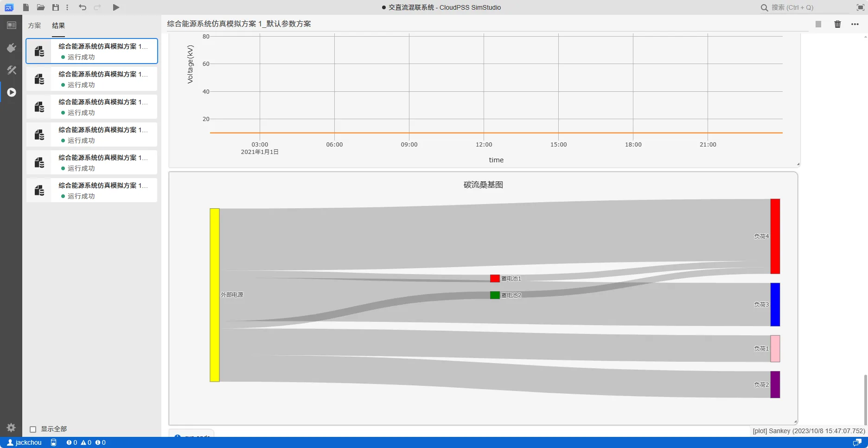Click the CloudPSS app logo icon
The width and height of the screenshot is (868, 448).
9,7
